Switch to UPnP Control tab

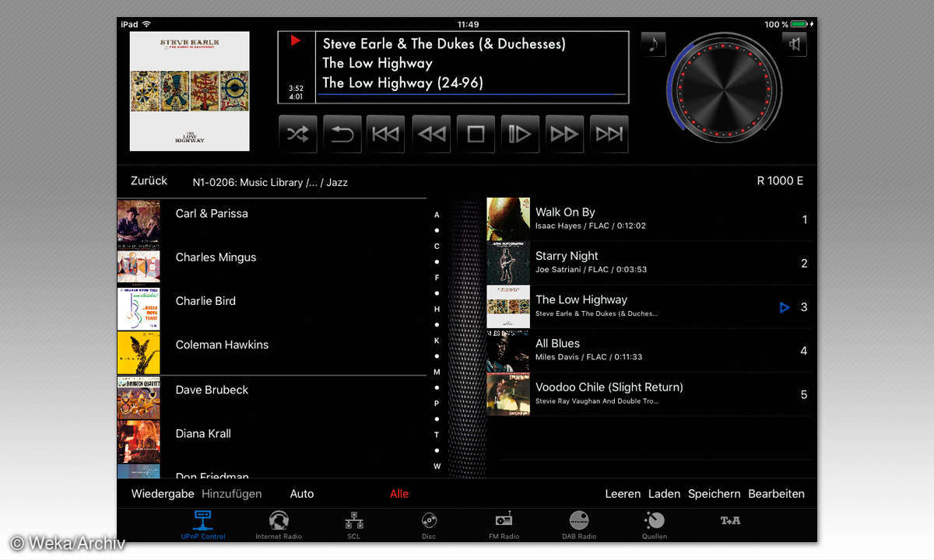(202, 525)
